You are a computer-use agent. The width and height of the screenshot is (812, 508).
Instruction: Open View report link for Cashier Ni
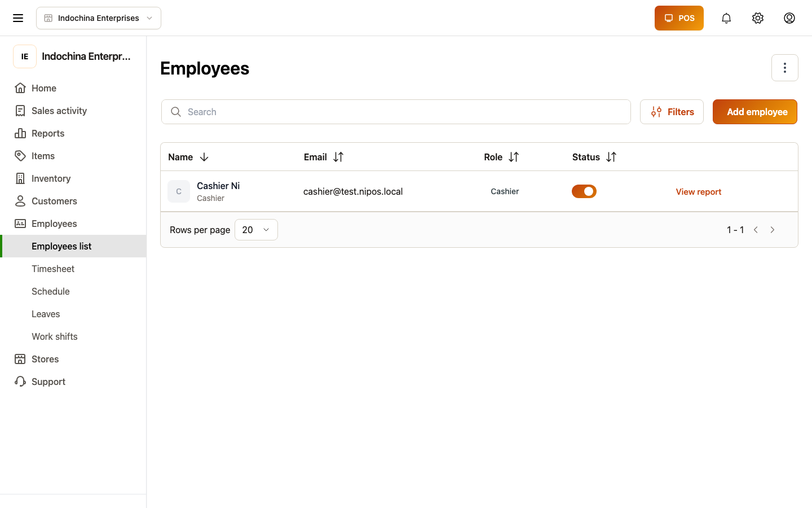pos(699,192)
